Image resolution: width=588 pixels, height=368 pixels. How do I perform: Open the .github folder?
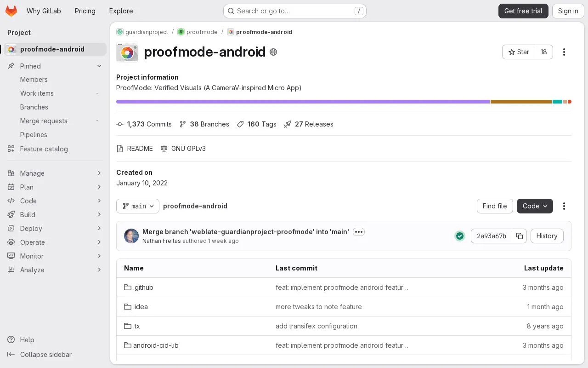click(139, 287)
